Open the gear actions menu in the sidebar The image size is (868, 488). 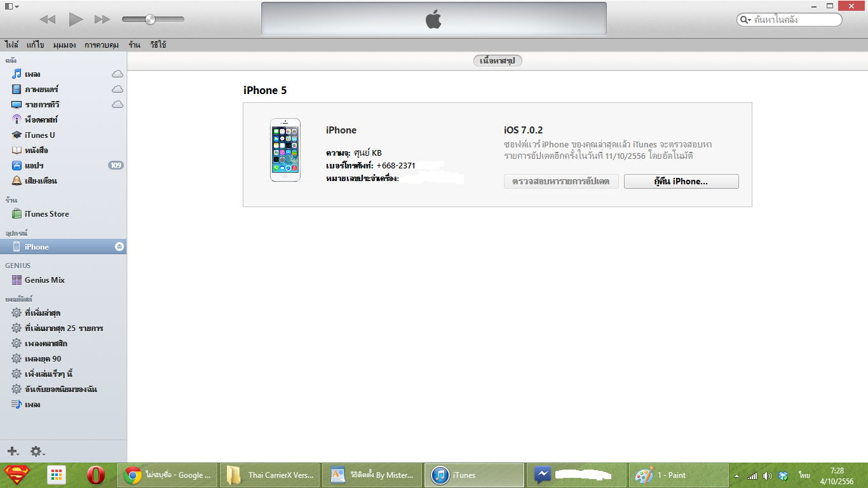[x=37, y=451]
